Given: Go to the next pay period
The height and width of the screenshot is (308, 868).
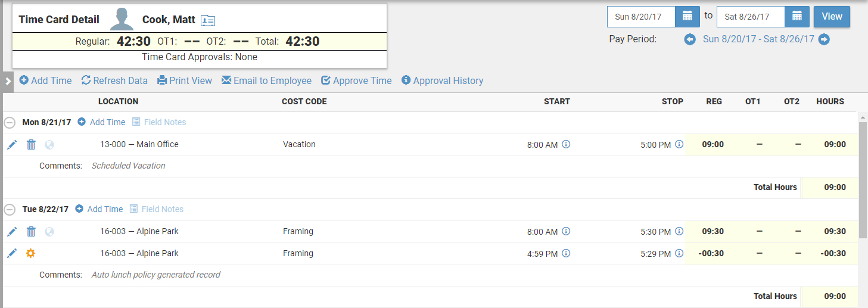Looking at the screenshot, I should 824,39.
